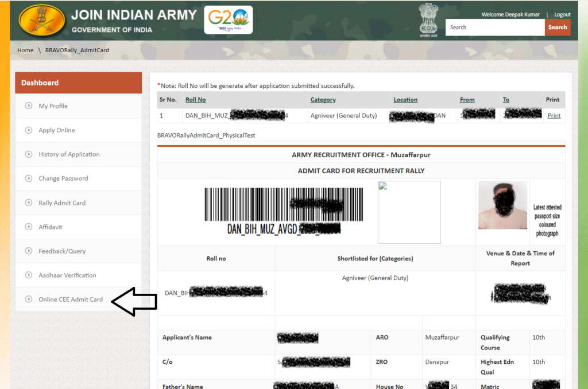Viewport: 588px width, 389px height.
Task: Click BRAVORallyAdmitCard_PhysicalTest label
Action: coord(206,135)
